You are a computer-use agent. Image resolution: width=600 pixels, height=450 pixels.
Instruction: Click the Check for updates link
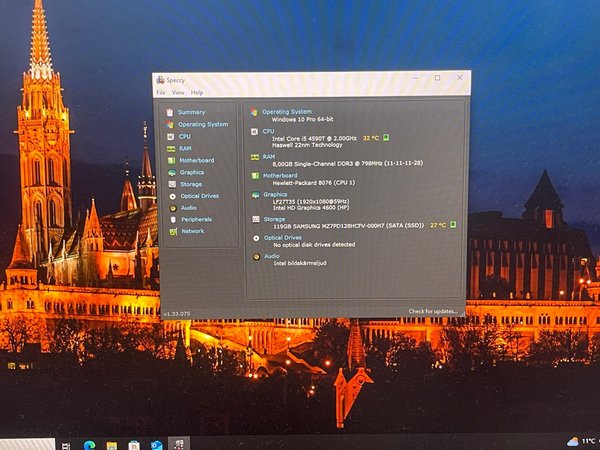coord(433,311)
